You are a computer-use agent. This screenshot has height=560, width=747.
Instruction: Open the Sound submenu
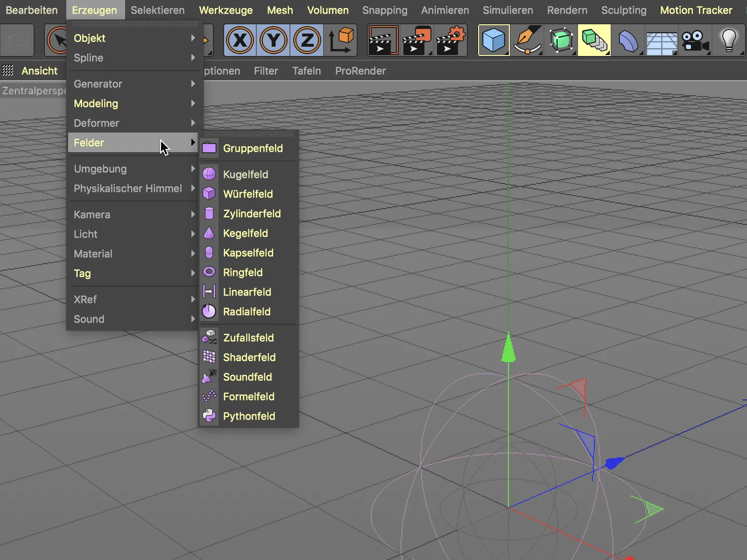[134, 319]
